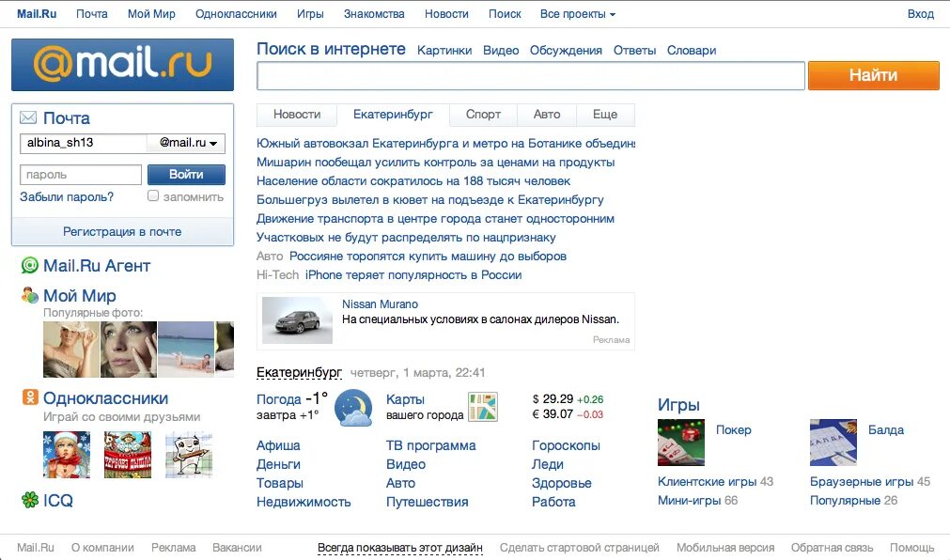The height and width of the screenshot is (560, 950).
Task: Switch to the Спорт news tab
Action: click(484, 115)
